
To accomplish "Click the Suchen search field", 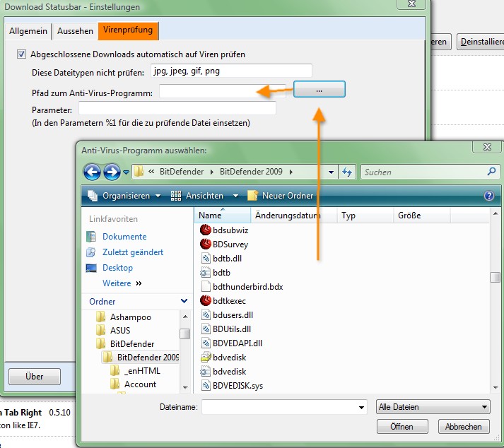I will (430, 172).
